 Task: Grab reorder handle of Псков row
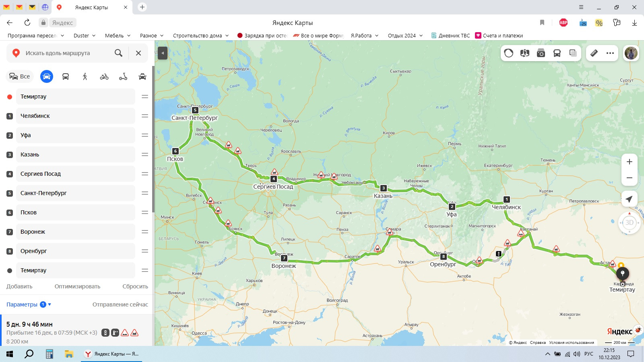coord(145,212)
